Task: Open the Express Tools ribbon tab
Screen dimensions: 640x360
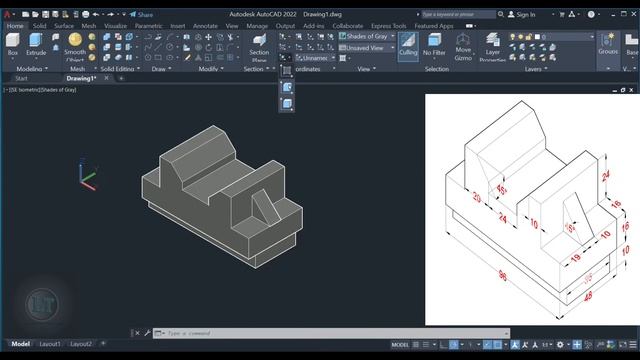Action: tap(388, 26)
